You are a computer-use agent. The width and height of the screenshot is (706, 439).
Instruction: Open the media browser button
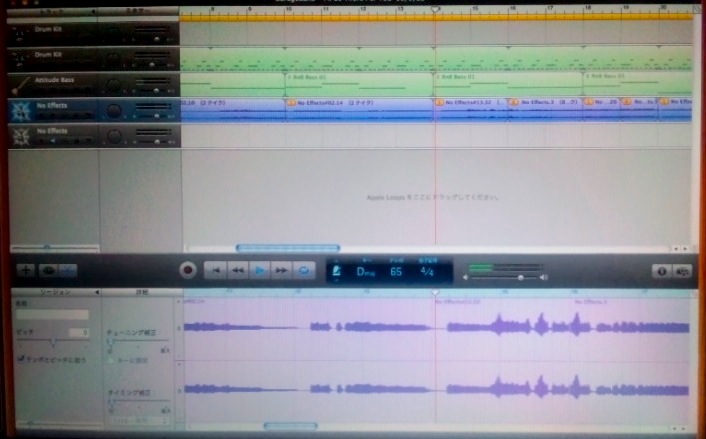(x=683, y=271)
